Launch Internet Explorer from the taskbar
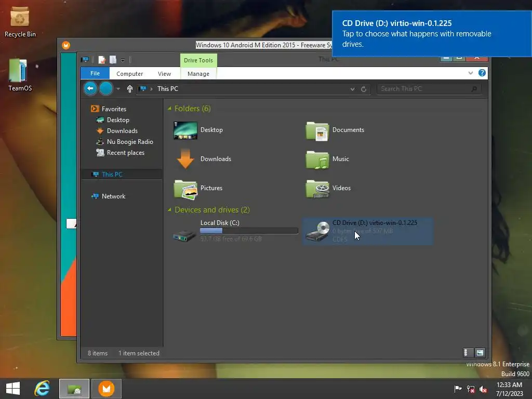 pos(43,389)
